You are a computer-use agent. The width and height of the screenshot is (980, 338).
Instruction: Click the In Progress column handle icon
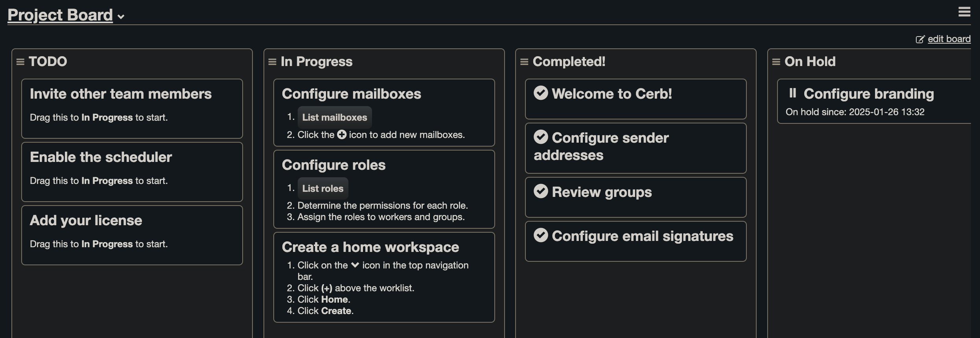(272, 62)
